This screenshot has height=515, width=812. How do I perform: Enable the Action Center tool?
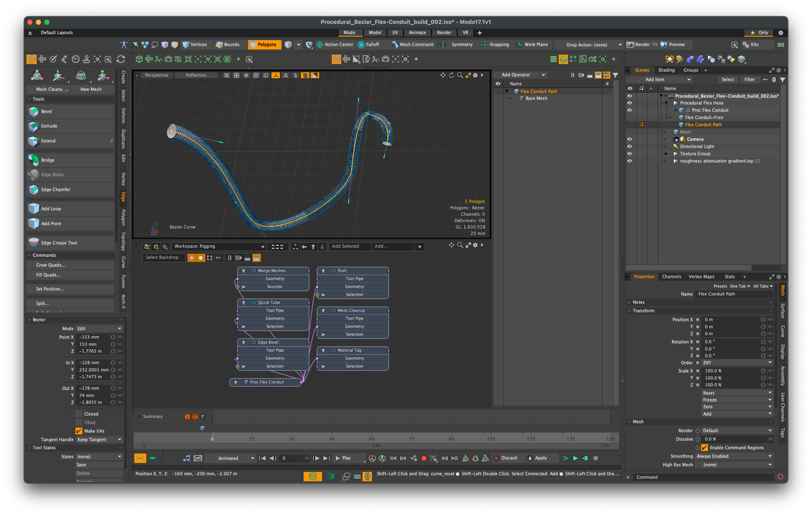pyautogui.click(x=335, y=45)
